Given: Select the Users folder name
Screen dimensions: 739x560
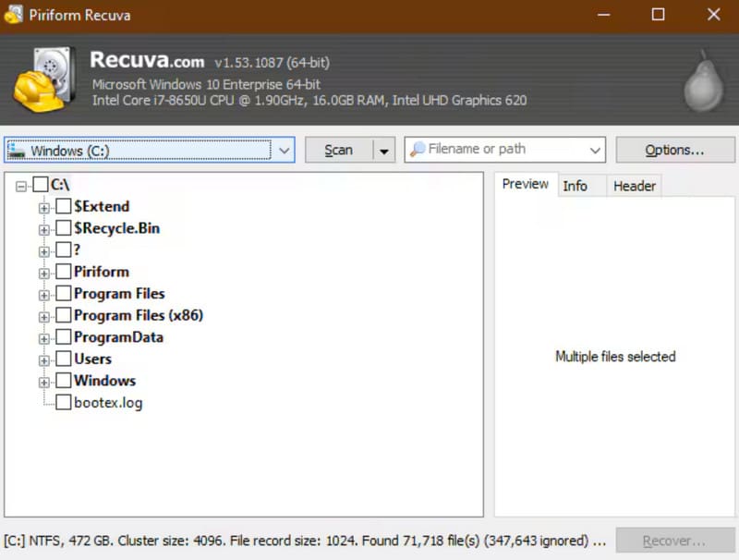Looking at the screenshot, I should 93,359.
